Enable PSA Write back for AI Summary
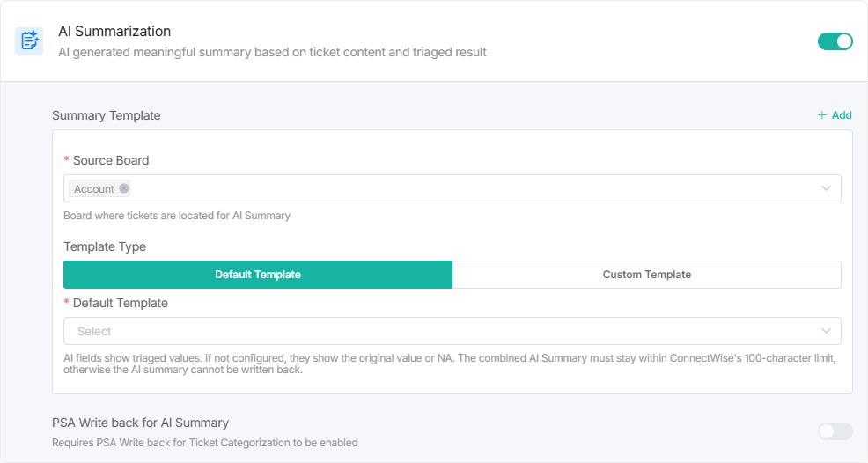Viewport: 868px width, 463px height. coord(835,431)
